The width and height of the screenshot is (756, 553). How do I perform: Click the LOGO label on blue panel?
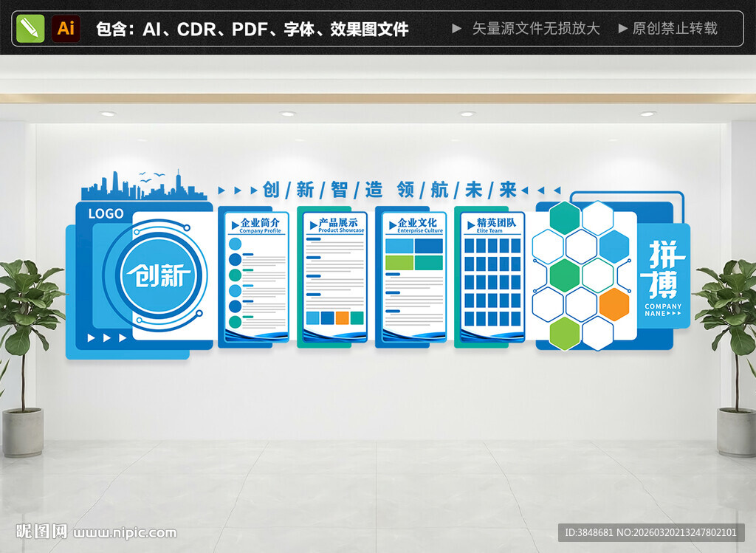106,213
